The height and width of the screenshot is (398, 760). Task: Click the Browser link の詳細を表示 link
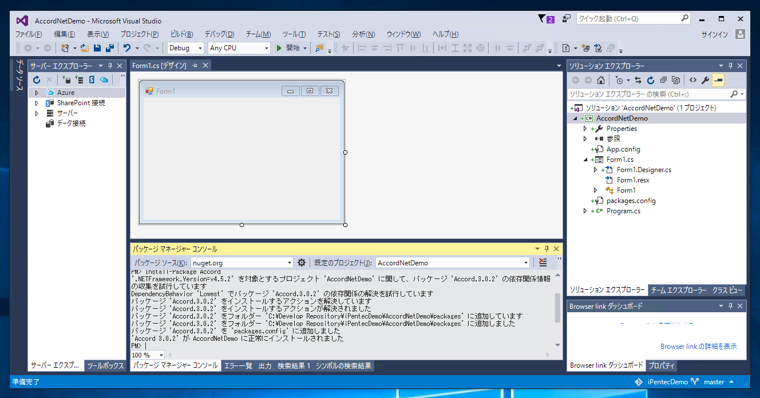(x=698, y=346)
